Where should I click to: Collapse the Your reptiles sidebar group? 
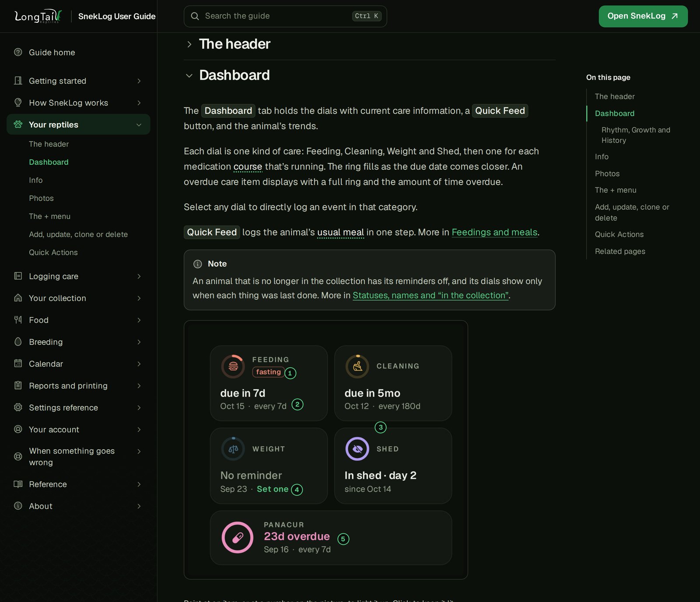point(139,124)
